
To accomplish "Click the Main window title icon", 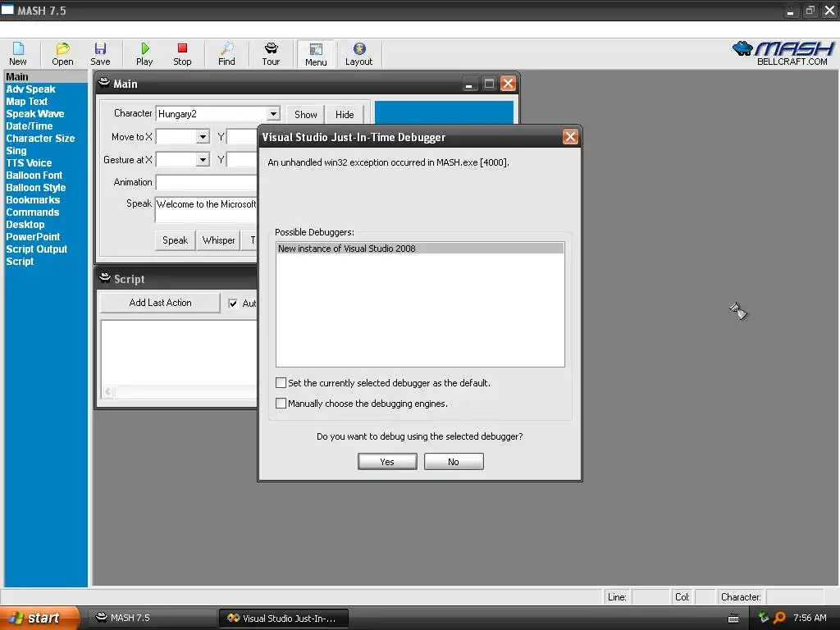I will coord(104,83).
